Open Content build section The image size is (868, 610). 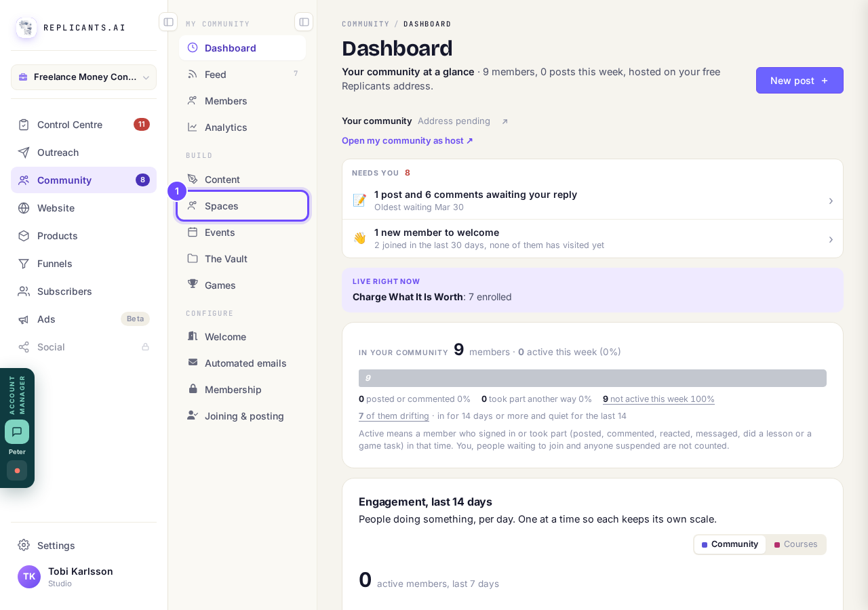pyautogui.click(x=242, y=180)
